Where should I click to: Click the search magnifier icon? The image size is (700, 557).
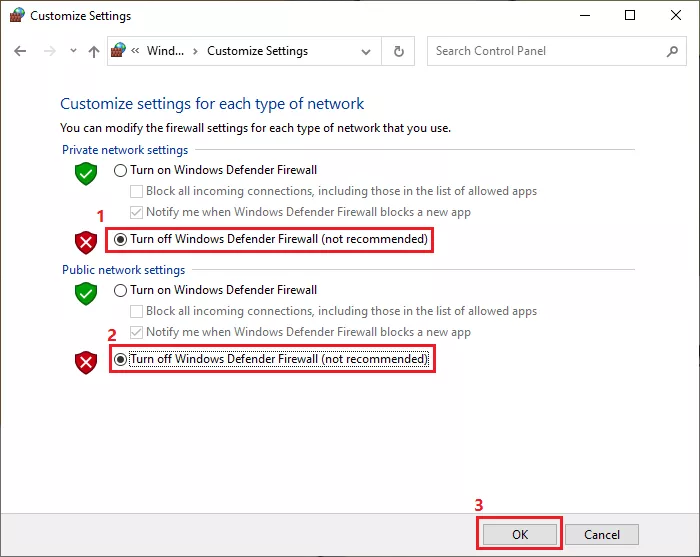tap(672, 52)
